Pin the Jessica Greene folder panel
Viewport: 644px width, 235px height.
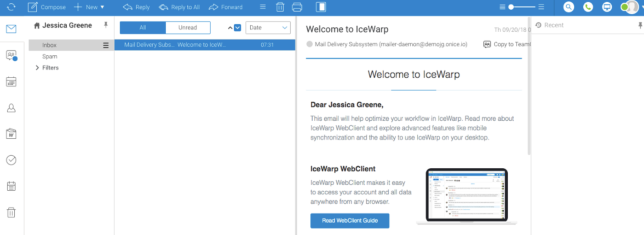106,25
